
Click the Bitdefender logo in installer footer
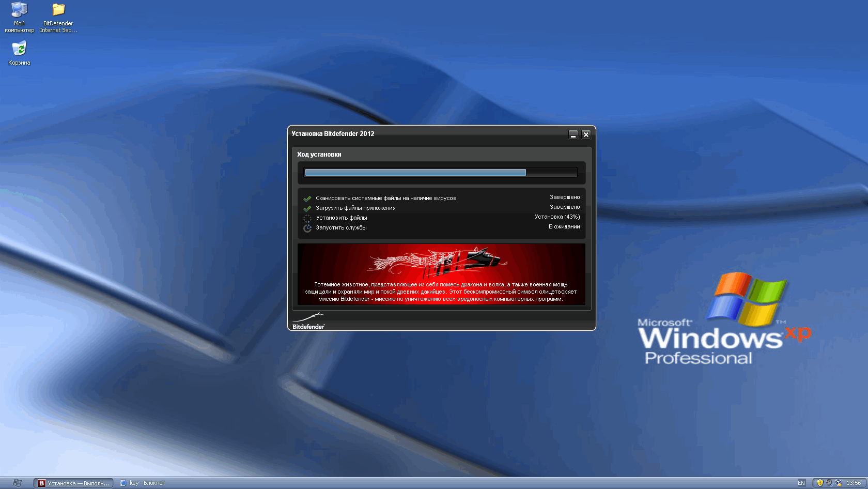(x=308, y=321)
